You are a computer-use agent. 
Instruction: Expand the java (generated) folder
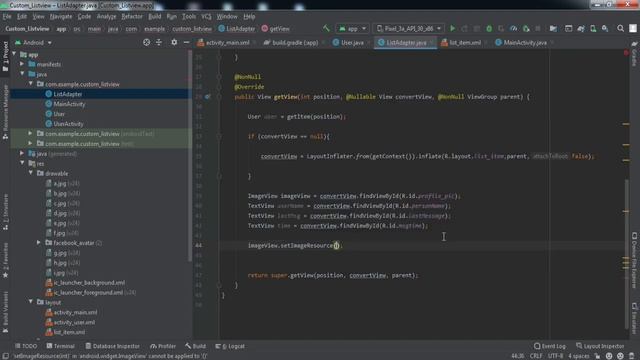[x=22, y=153]
